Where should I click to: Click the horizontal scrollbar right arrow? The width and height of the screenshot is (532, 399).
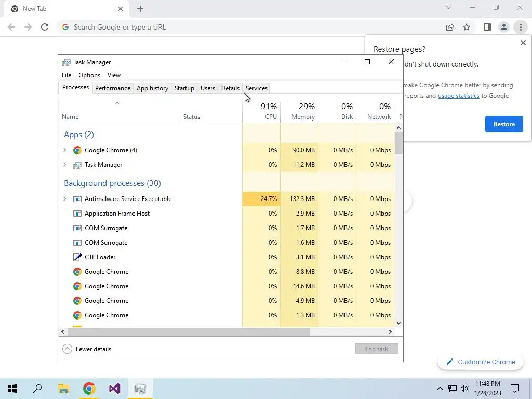pyautogui.click(x=390, y=332)
